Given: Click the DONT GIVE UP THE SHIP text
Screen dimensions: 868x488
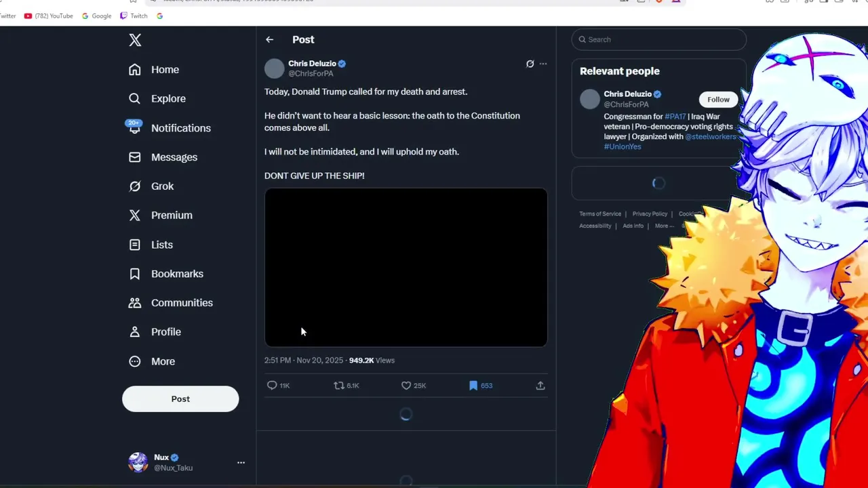Looking at the screenshot, I should tap(314, 176).
